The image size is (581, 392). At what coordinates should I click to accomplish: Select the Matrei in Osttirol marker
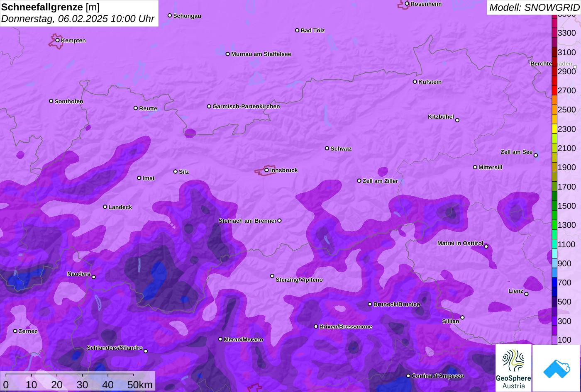point(486,247)
